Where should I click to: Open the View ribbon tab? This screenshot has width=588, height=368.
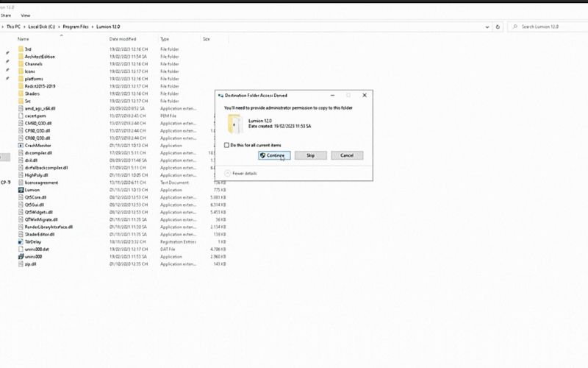[26, 15]
